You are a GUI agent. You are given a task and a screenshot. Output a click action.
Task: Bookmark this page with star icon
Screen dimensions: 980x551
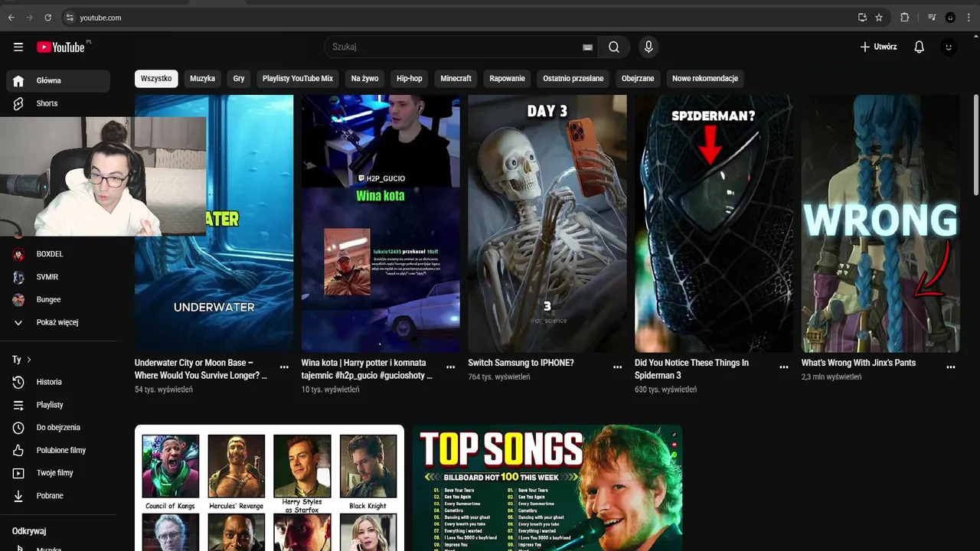point(879,17)
